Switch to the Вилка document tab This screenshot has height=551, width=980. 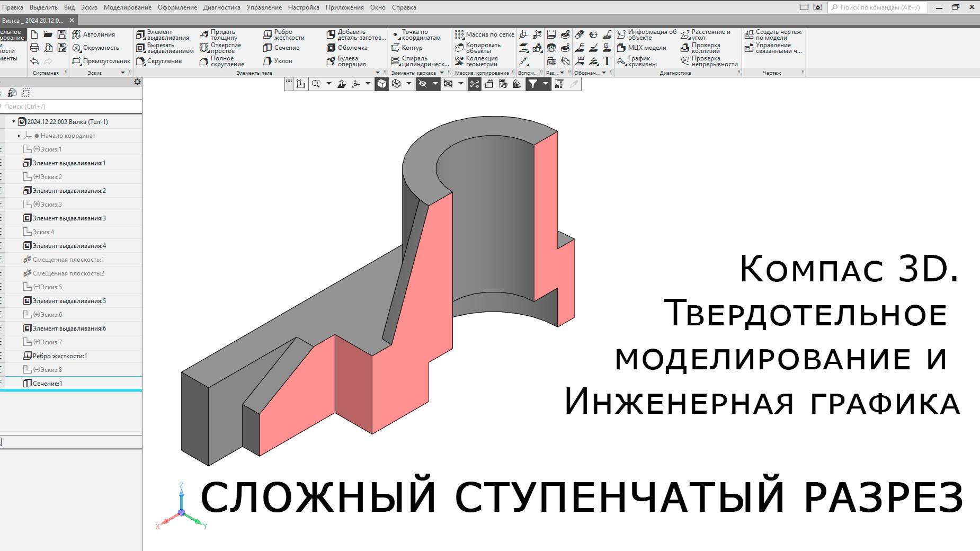click(x=32, y=20)
